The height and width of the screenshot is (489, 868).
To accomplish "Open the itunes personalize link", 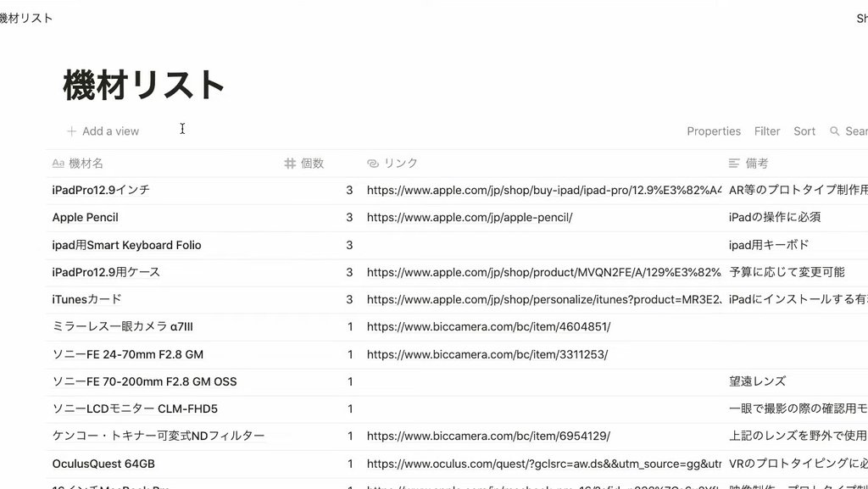I will (x=544, y=299).
